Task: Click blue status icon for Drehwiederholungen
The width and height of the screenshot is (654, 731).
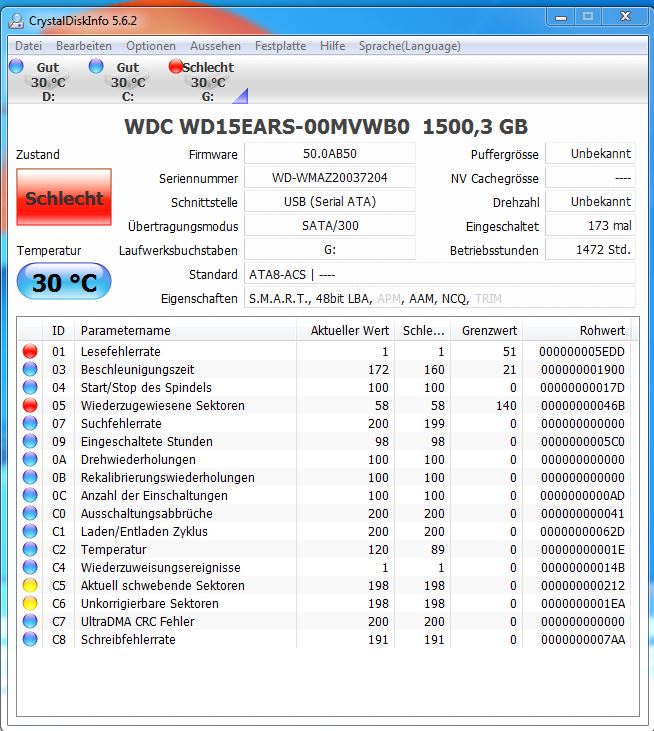Action: point(30,459)
